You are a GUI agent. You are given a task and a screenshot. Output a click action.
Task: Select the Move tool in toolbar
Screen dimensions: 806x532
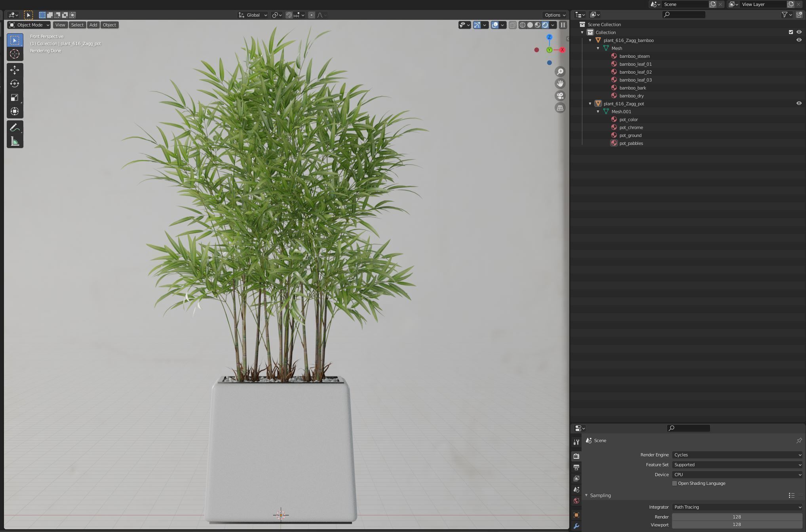pyautogui.click(x=15, y=70)
